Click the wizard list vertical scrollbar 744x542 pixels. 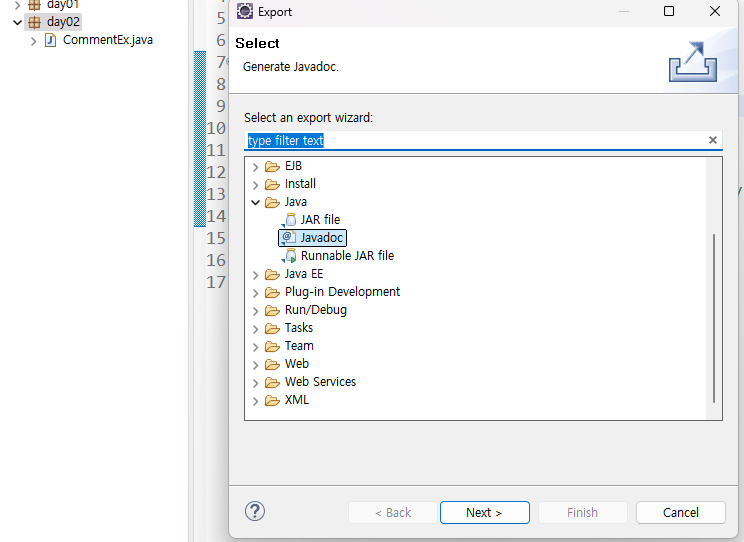[714, 318]
